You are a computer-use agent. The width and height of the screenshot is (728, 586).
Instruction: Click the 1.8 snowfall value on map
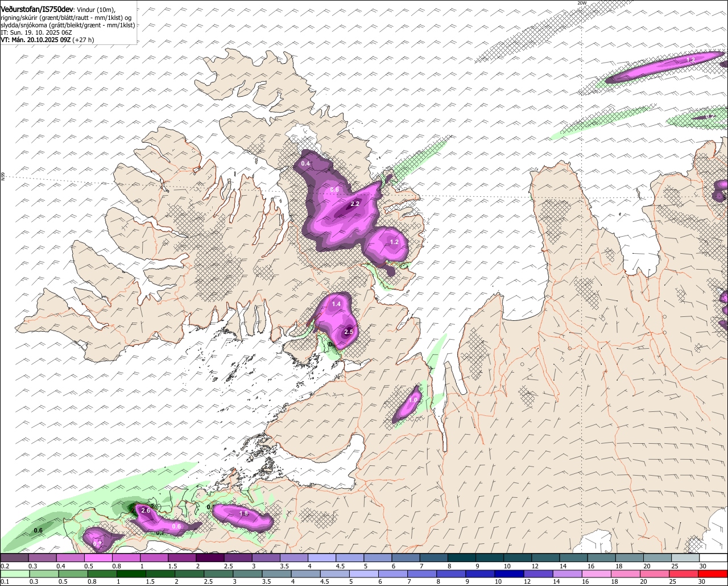click(x=243, y=514)
